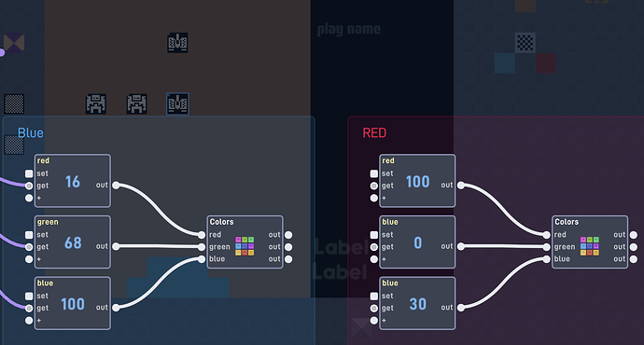Edit the value 68 in the green node
Image resolution: width=644 pixels, height=345 pixels.
[x=73, y=242]
